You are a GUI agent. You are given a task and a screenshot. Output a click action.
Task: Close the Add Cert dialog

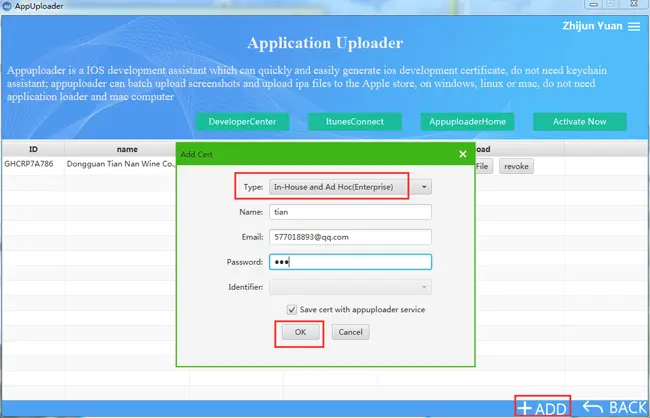pos(463,154)
